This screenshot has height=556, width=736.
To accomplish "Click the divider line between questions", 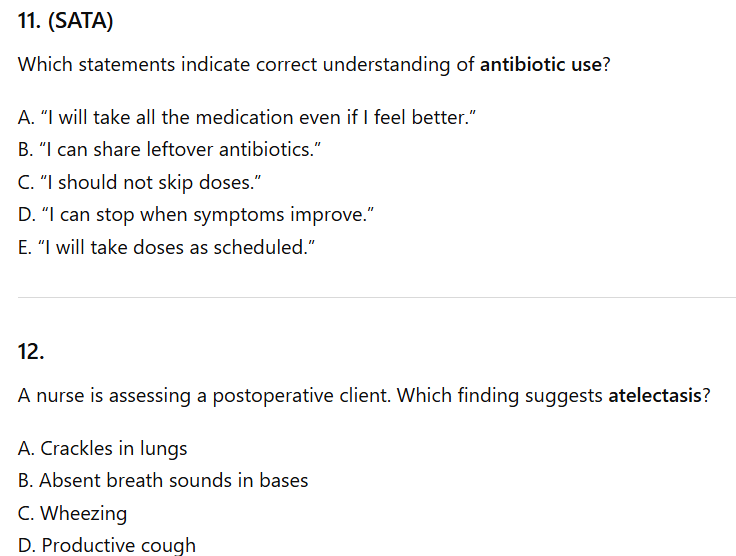I will [368, 297].
